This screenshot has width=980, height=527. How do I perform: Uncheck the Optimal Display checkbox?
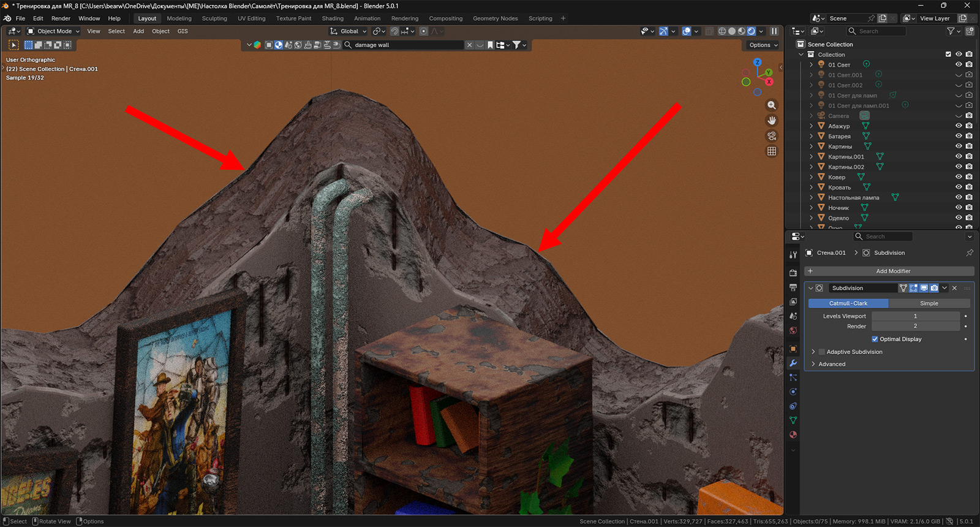pyautogui.click(x=875, y=339)
